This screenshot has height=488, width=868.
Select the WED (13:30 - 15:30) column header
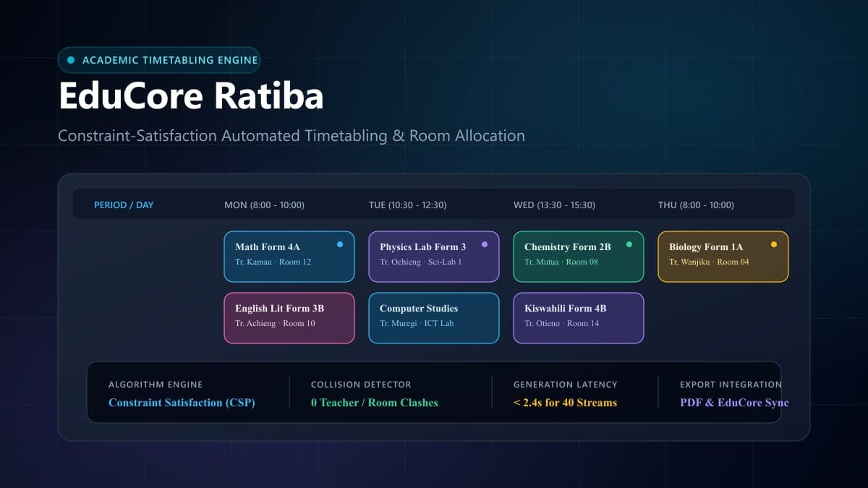(x=554, y=205)
